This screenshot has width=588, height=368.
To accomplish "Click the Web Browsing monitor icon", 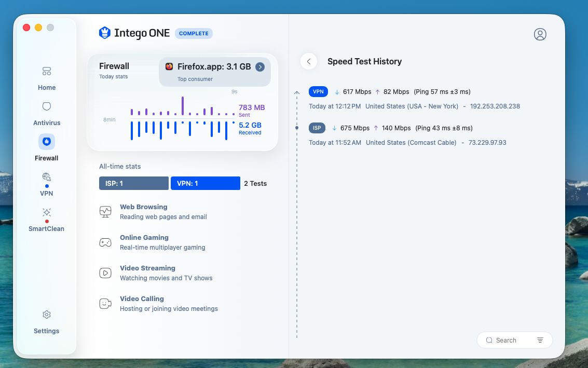I will 105,212.
